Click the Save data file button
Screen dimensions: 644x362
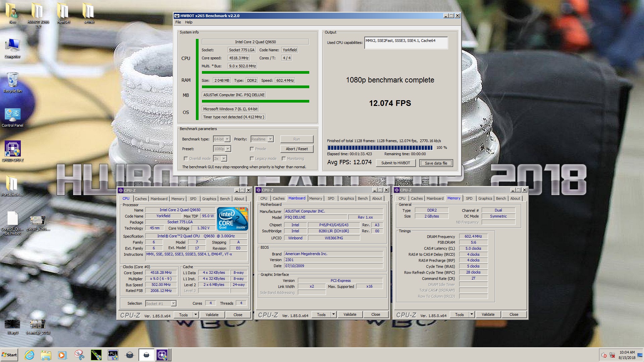[436, 163]
